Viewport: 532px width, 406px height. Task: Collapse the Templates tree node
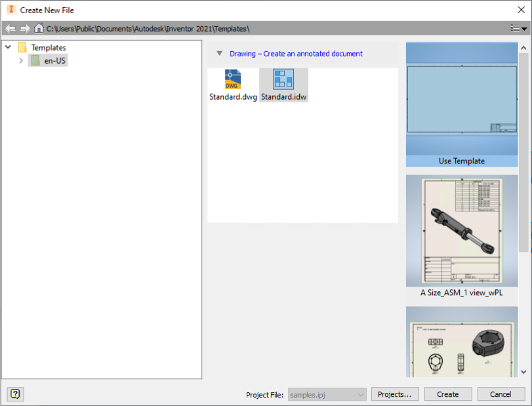coord(9,47)
